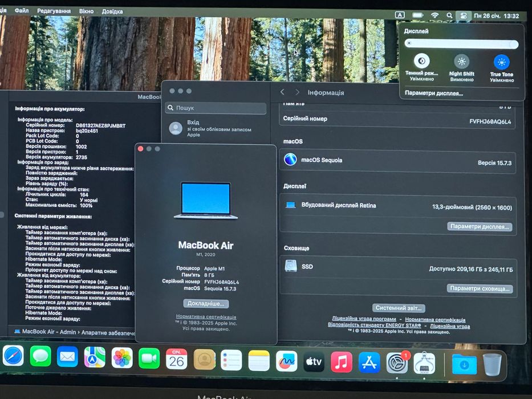Open the Trash in the Dock
The width and height of the screenshot is (532, 399).
point(492,365)
